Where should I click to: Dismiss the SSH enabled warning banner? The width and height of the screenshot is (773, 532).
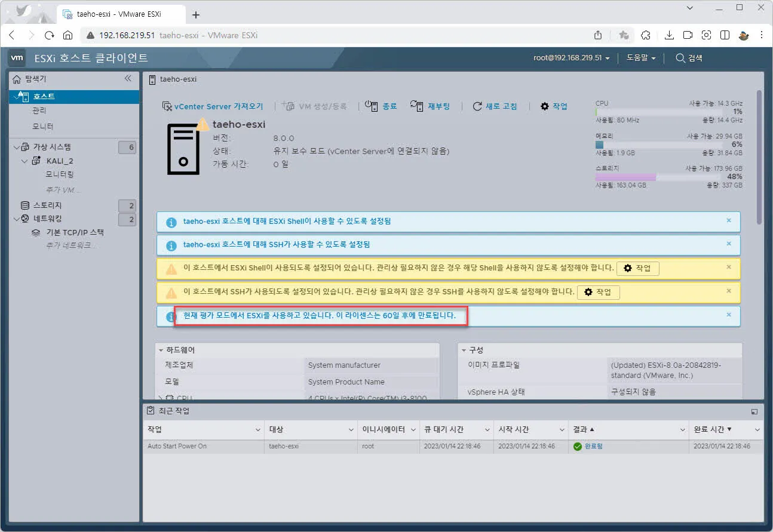pyautogui.click(x=728, y=291)
